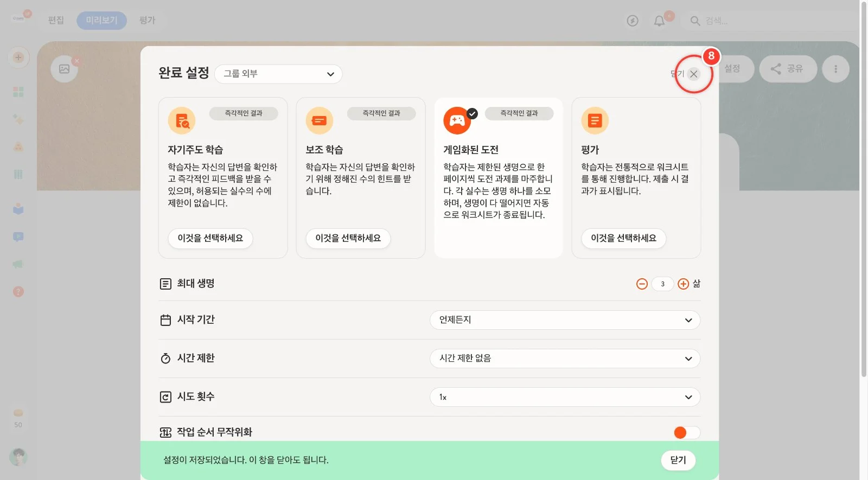Expand the 시도 횟수 1x dropdown

565,397
